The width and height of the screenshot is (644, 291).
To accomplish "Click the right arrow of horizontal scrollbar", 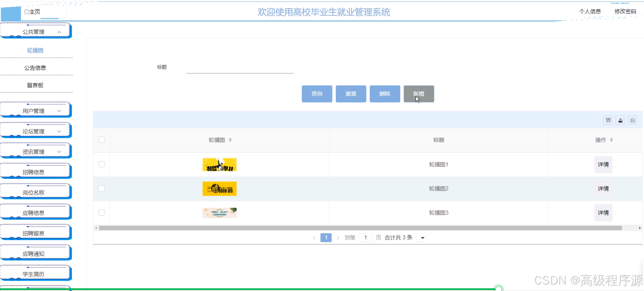I will click(640, 228).
